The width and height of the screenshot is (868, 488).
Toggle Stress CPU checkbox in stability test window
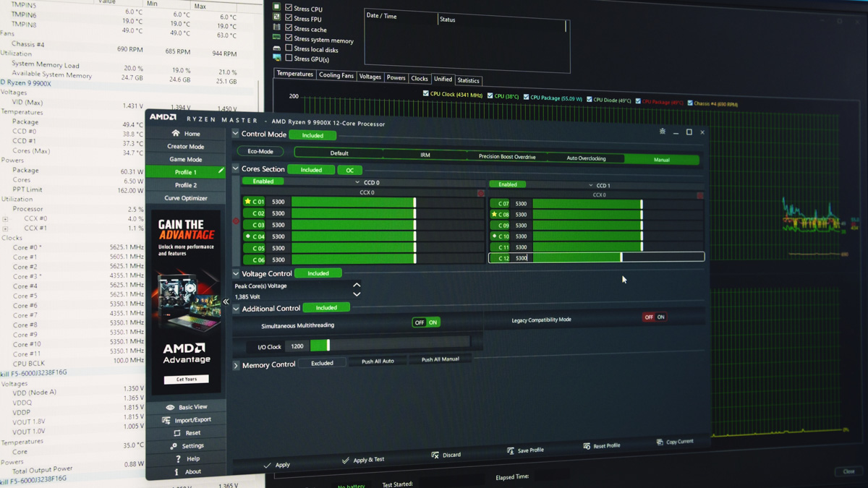click(289, 9)
